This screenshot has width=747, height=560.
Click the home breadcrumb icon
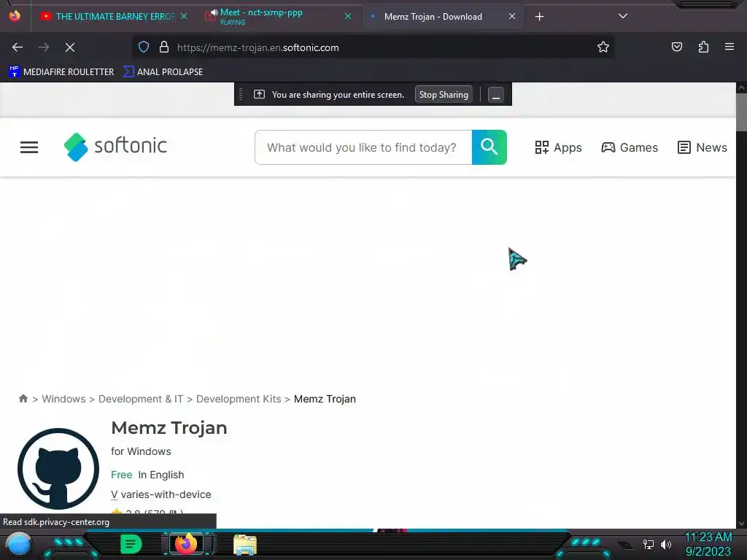[x=23, y=399]
